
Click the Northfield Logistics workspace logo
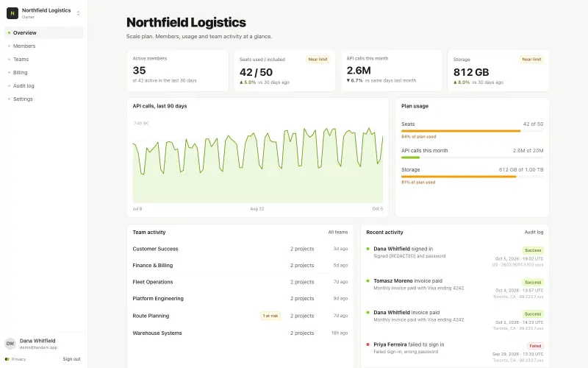coord(12,13)
